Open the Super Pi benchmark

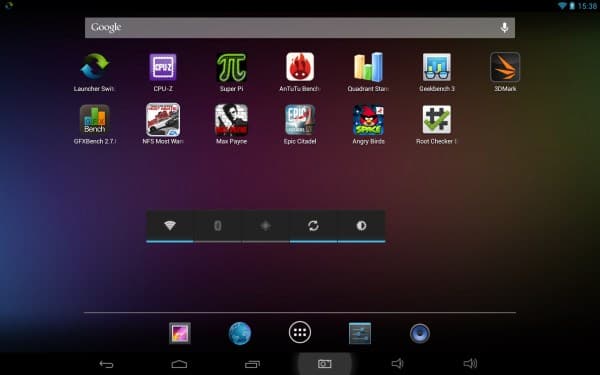click(x=232, y=67)
